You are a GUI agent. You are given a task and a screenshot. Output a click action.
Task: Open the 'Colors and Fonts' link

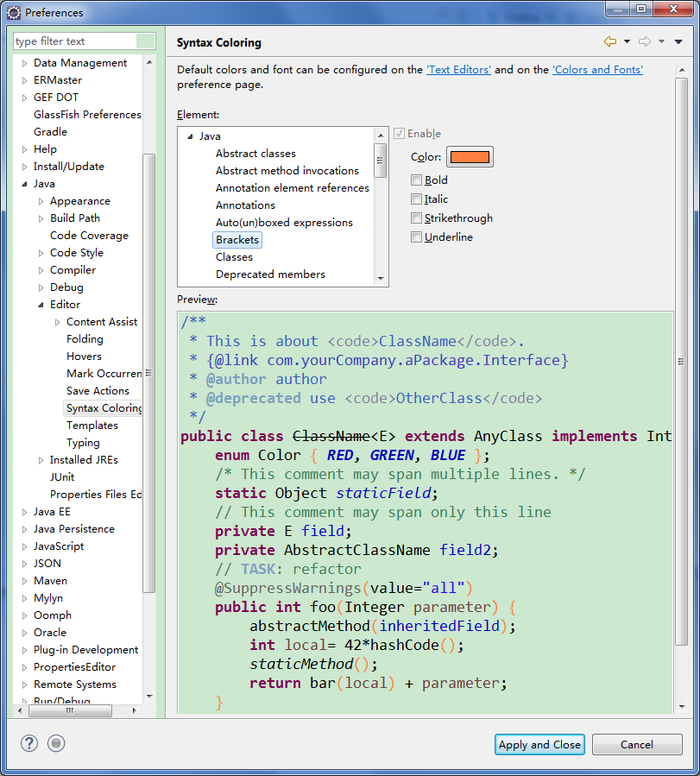(597, 70)
